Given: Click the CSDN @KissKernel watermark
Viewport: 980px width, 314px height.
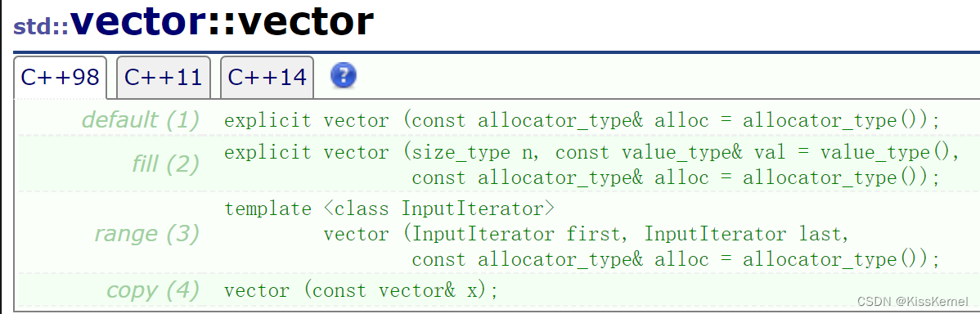Looking at the screenshot, I should [x=912, y=302].
